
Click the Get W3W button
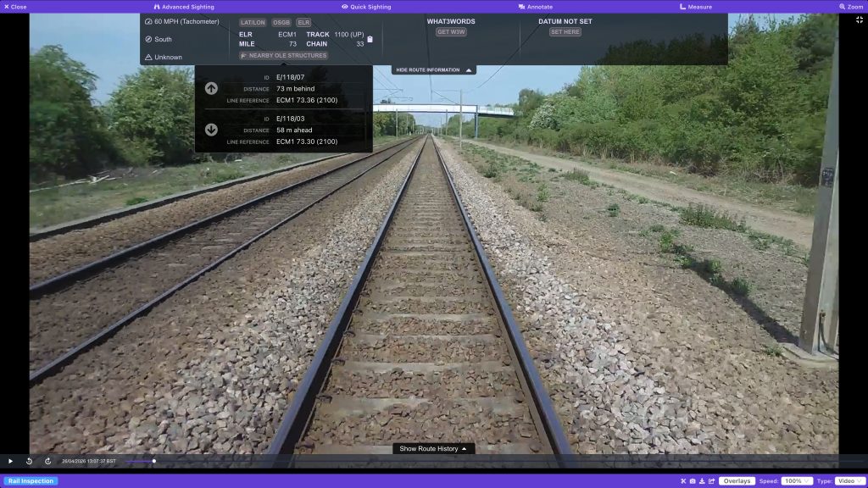pos(451,32)
